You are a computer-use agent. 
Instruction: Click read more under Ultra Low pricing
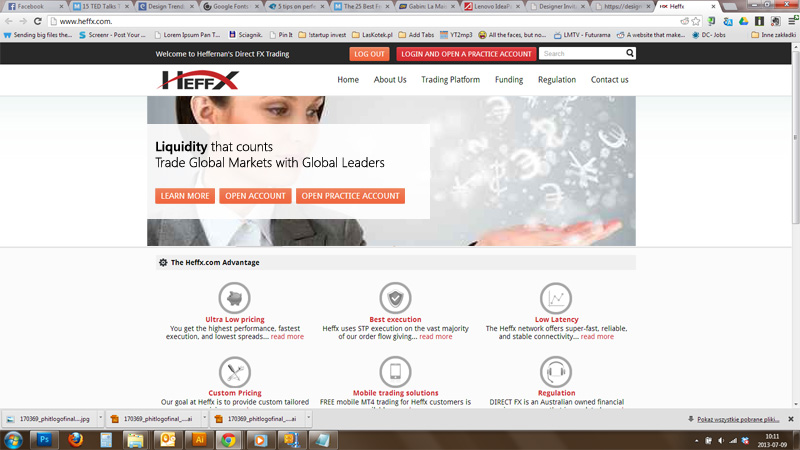pyautogui.click(x=287, y=337)
